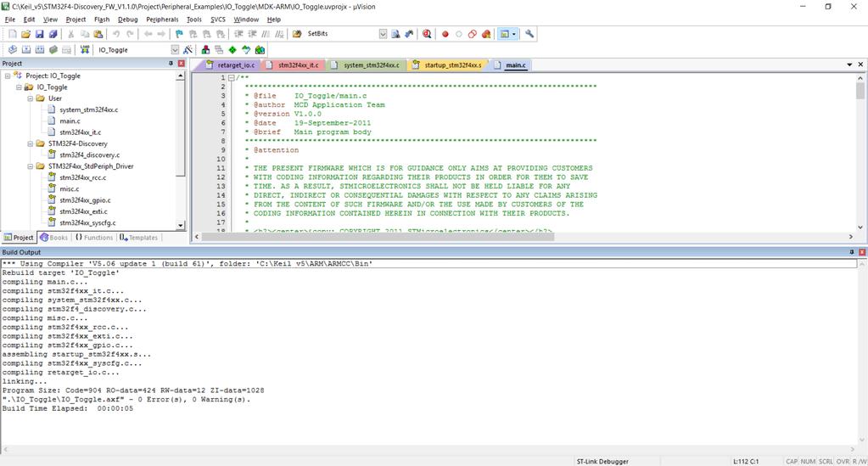The image size is (868, 466).
Task: Click ST-Link Debugger in the status bar
Action: pos(602,461)
